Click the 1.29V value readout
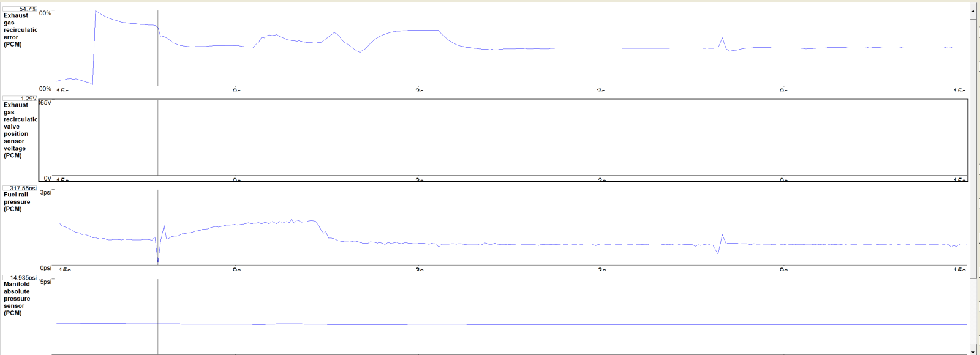The height and width of the screenshot is (355, 980). pos(20,99)
